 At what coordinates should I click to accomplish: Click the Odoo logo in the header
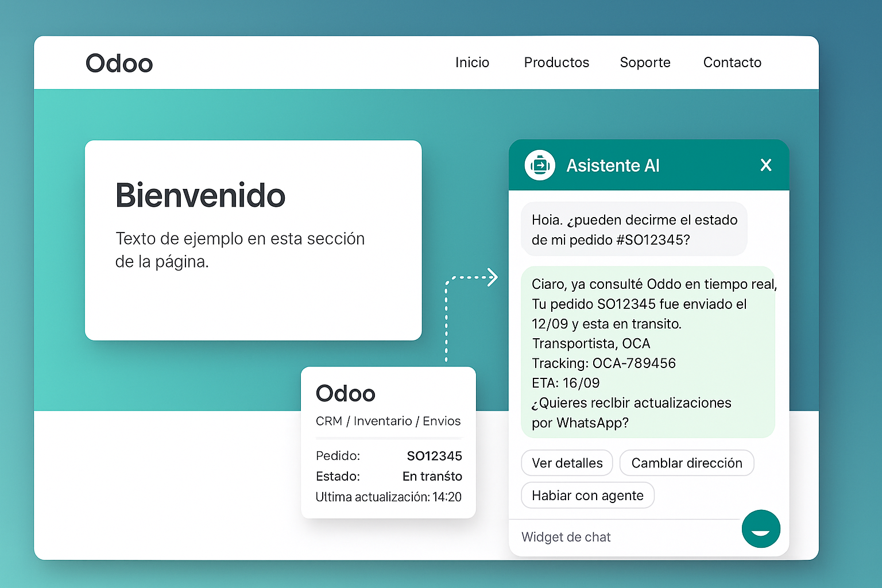coord(119,63)
